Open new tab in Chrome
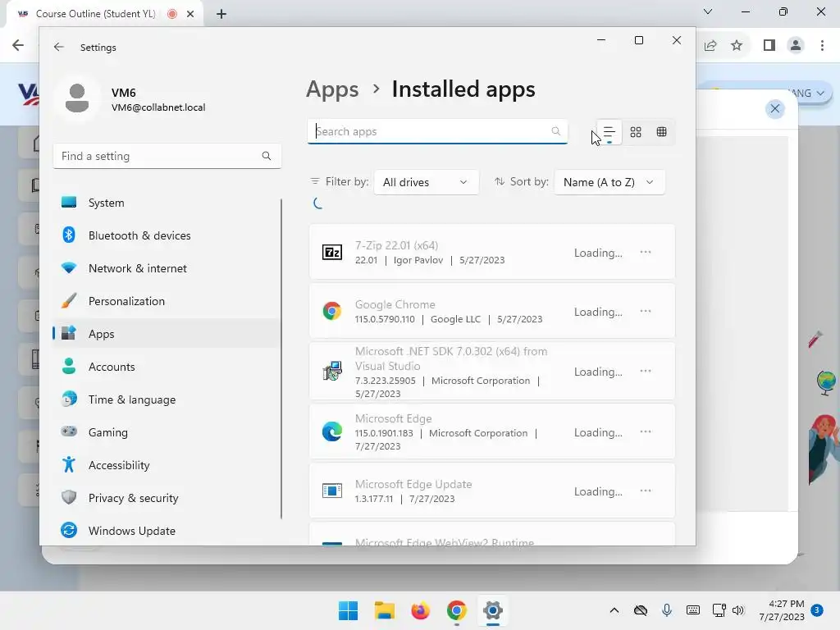The width and height of the screenshot is (840, 630). [x=221, y=14]
